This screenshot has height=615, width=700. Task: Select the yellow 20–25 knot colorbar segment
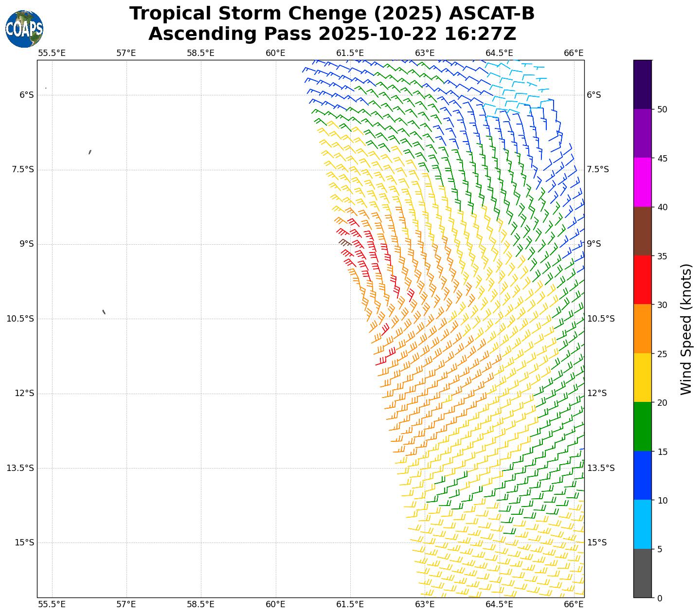coord(642,377)
